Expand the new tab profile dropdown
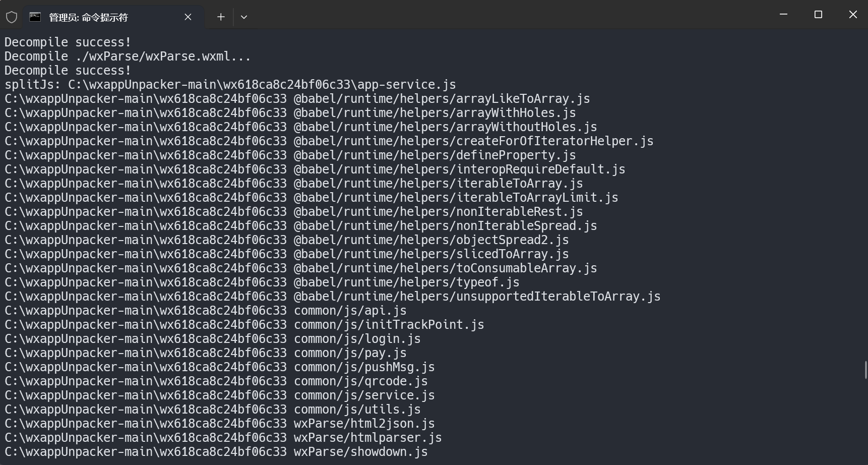Screen dimensions: 868x465 (244, 17)
